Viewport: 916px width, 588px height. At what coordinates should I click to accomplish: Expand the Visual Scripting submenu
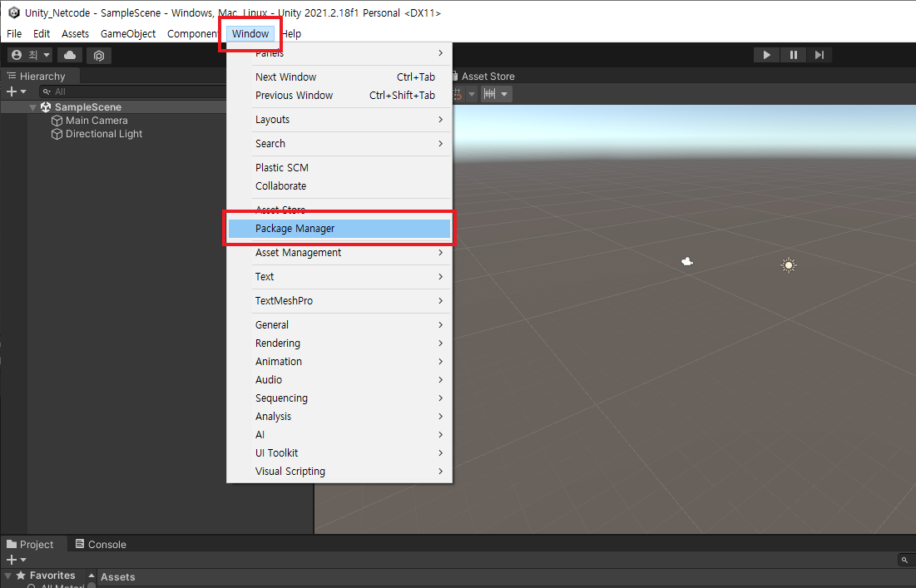coord(339,472)
